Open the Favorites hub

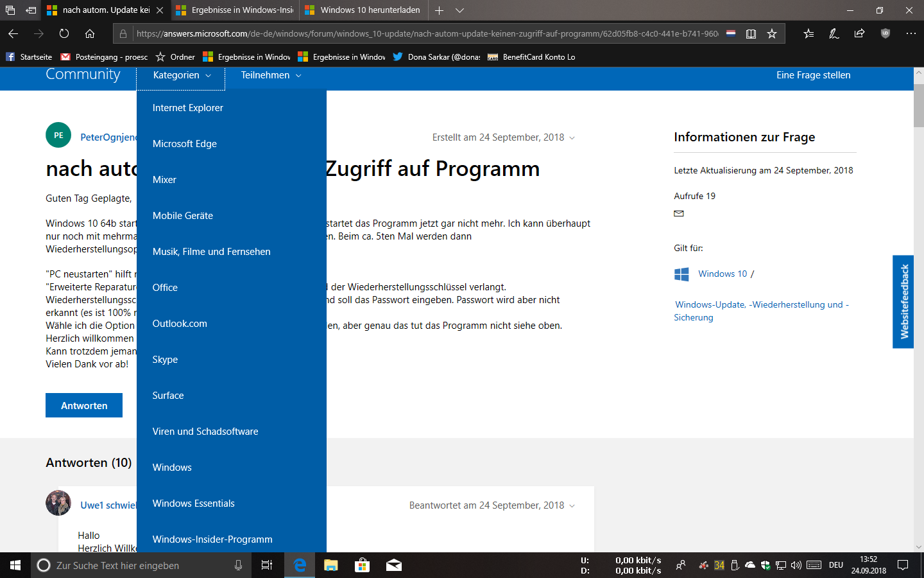pos(809,33)
